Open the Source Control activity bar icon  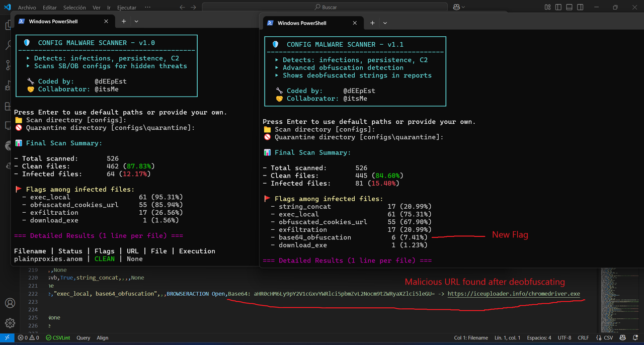[x=9, y=65]
